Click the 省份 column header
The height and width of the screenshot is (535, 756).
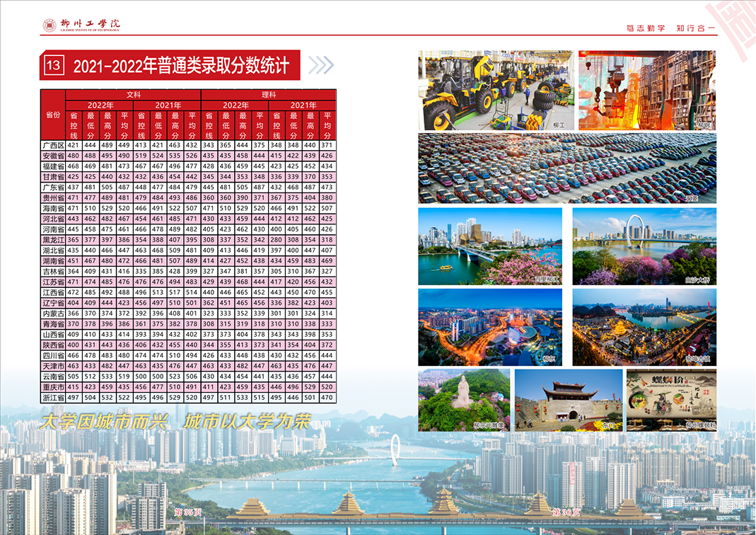(53, 115)
